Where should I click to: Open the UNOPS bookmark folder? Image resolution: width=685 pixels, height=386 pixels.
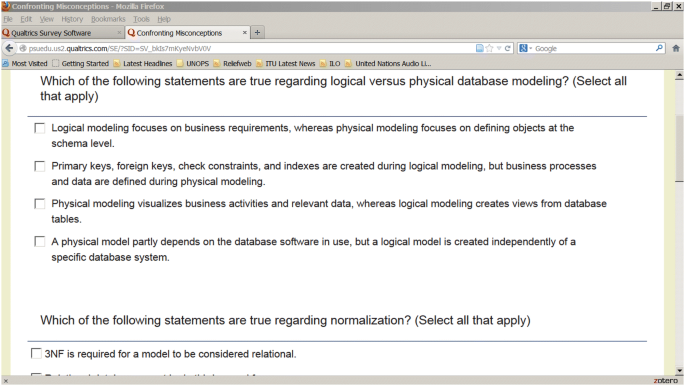coord(193,64)
